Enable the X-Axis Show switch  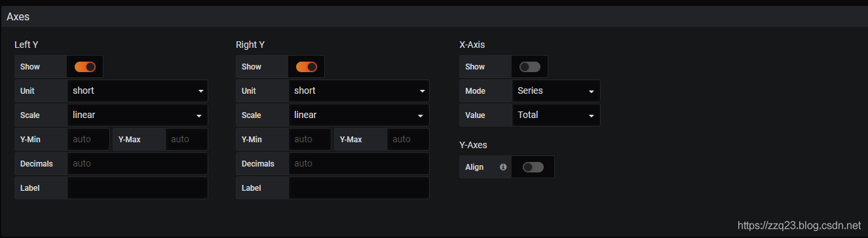point(530,67)
